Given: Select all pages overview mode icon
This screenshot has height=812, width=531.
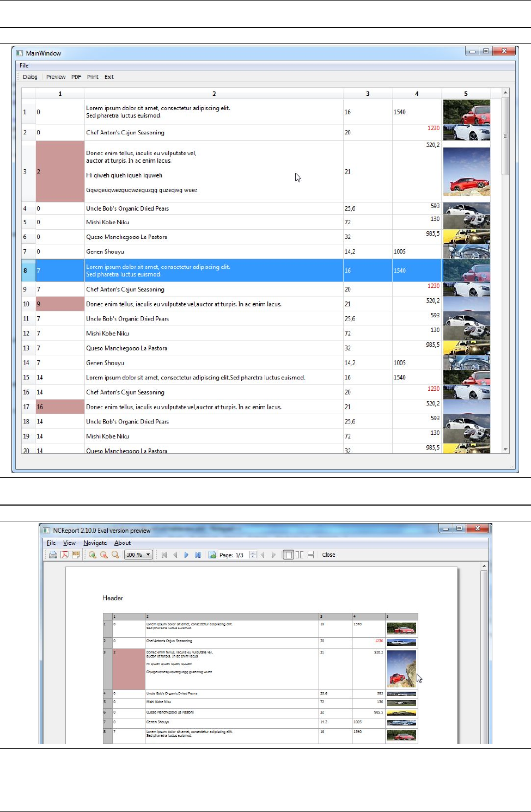Looking at the screenshot, I should pos(310,555).
